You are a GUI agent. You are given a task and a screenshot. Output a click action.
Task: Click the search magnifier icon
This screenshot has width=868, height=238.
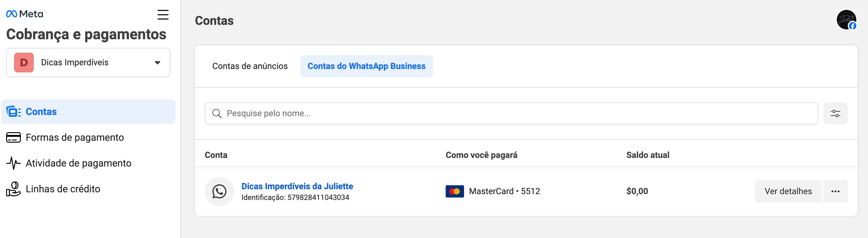click(217, 113)
